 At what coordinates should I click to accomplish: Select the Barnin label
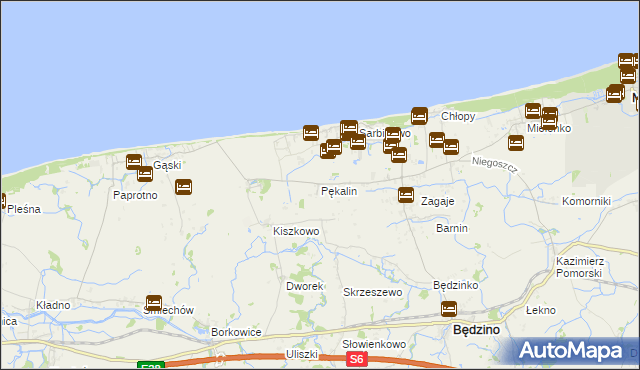(452, 228)
